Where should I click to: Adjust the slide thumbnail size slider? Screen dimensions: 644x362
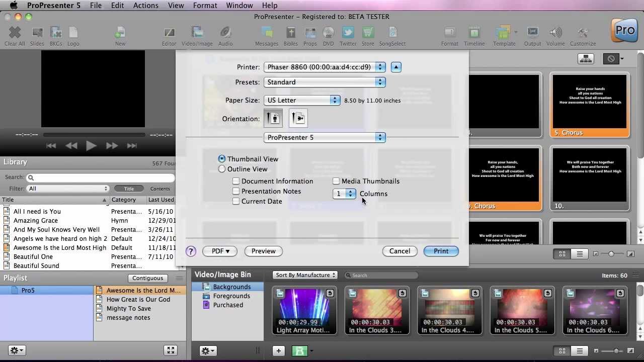(x=612, y=254)
